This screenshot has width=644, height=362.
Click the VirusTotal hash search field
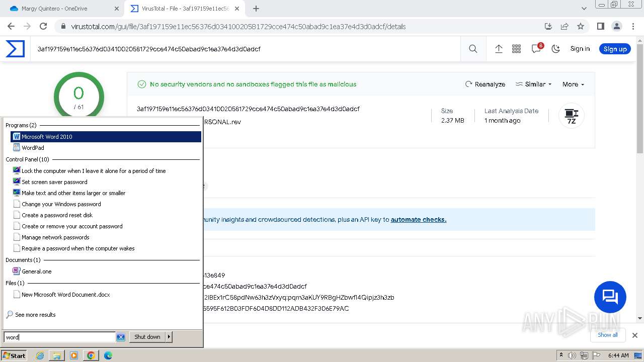coord(245,49)
